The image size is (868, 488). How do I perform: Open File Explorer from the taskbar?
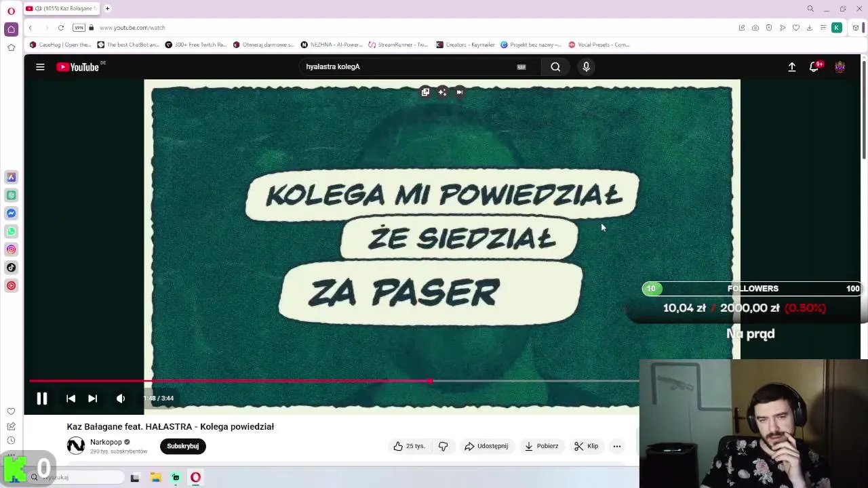tap(155, 478)
